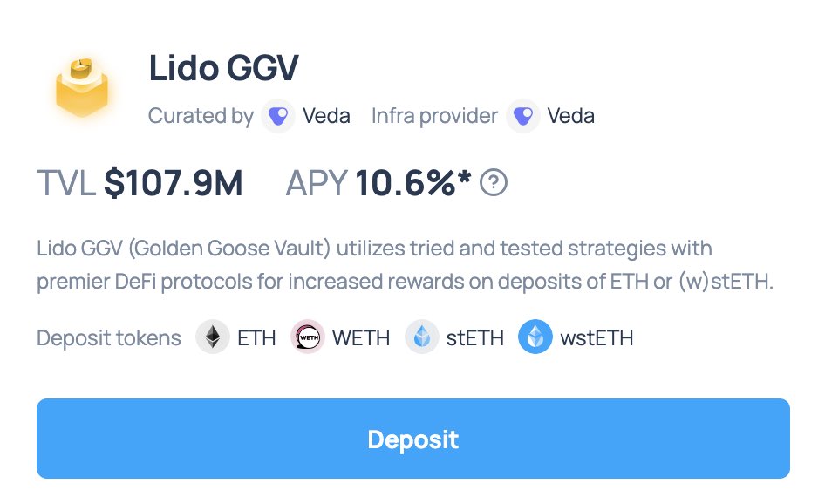Click the APY 10.6% value
825x504 pixels.
pyautogui.click(x=413, y=183)
